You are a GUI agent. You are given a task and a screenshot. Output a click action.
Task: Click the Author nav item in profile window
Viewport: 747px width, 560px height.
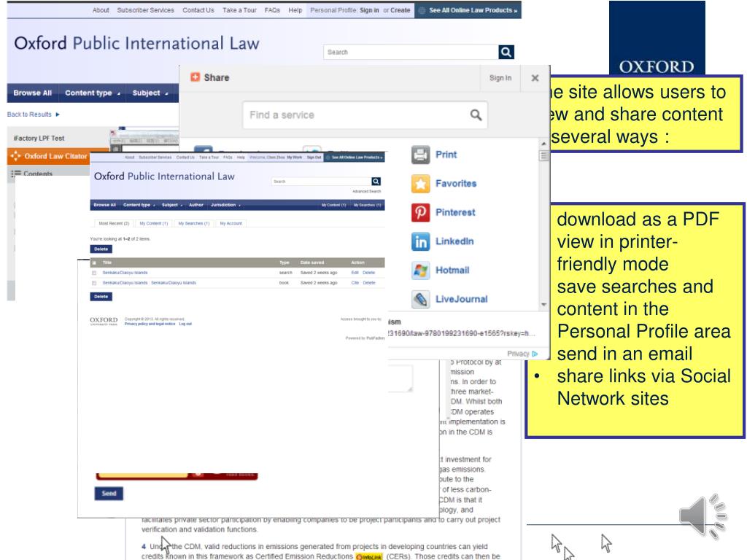196,205
